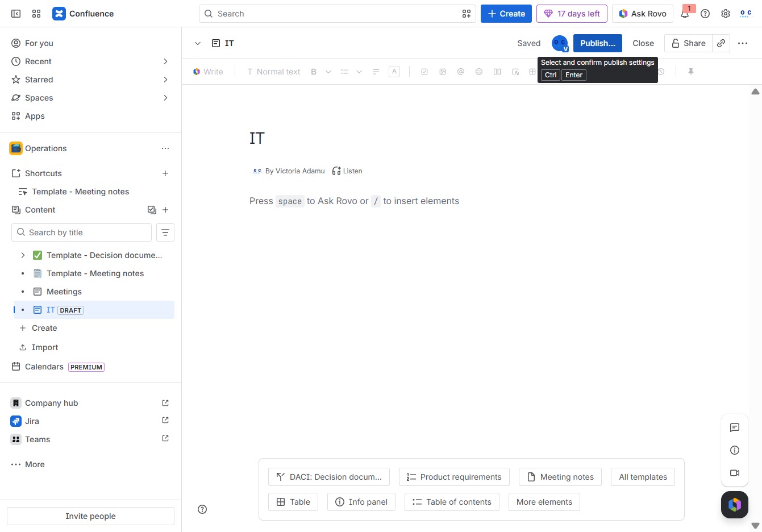Open the content filter button
This screenshot has width=762, height=532.
(x=165, y=232)
